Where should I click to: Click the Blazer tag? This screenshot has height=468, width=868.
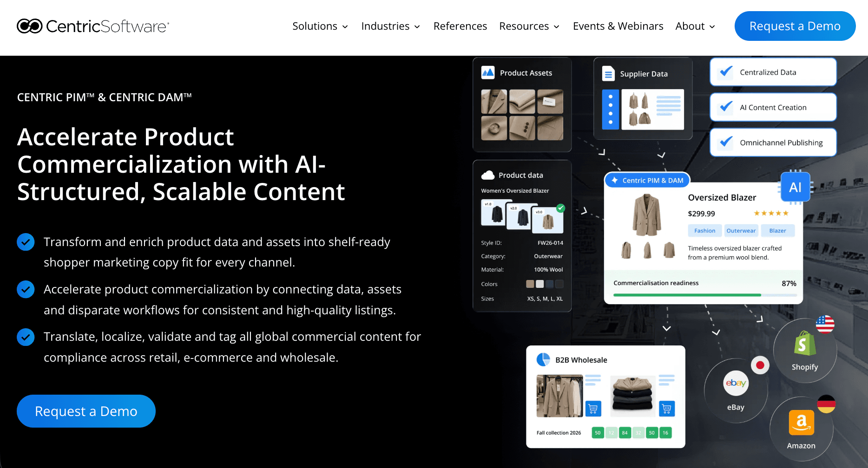coord(778,231)
